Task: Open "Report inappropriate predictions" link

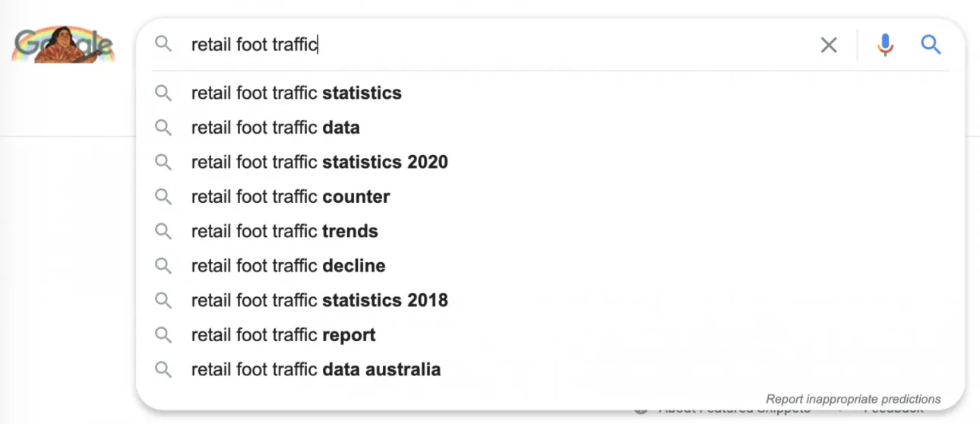Action: click(x=853, y=399)
